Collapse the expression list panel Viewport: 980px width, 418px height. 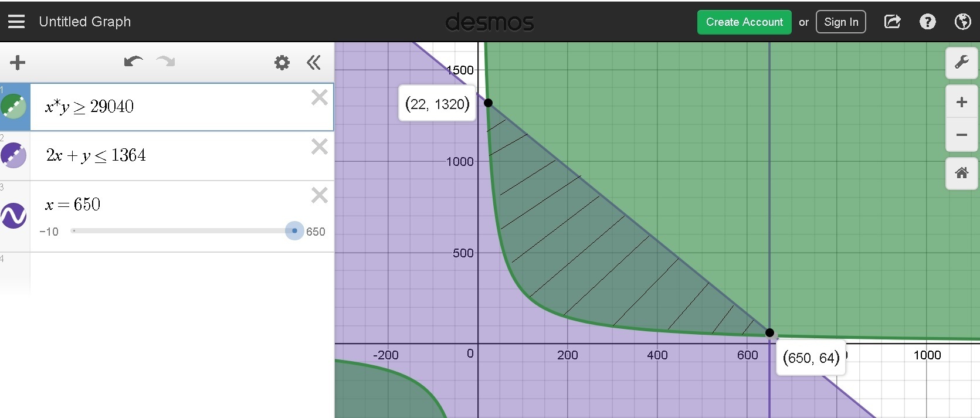click(x=314, y=62)
